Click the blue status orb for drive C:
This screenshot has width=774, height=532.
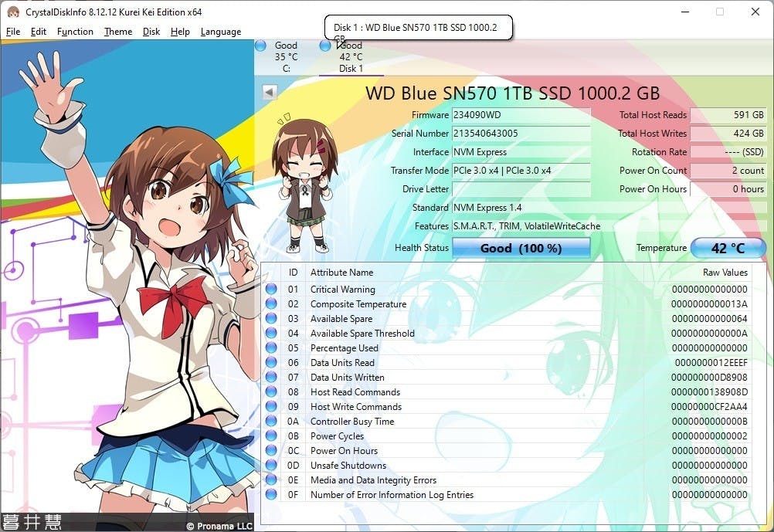pyautogui.click(x=260, y=46)
